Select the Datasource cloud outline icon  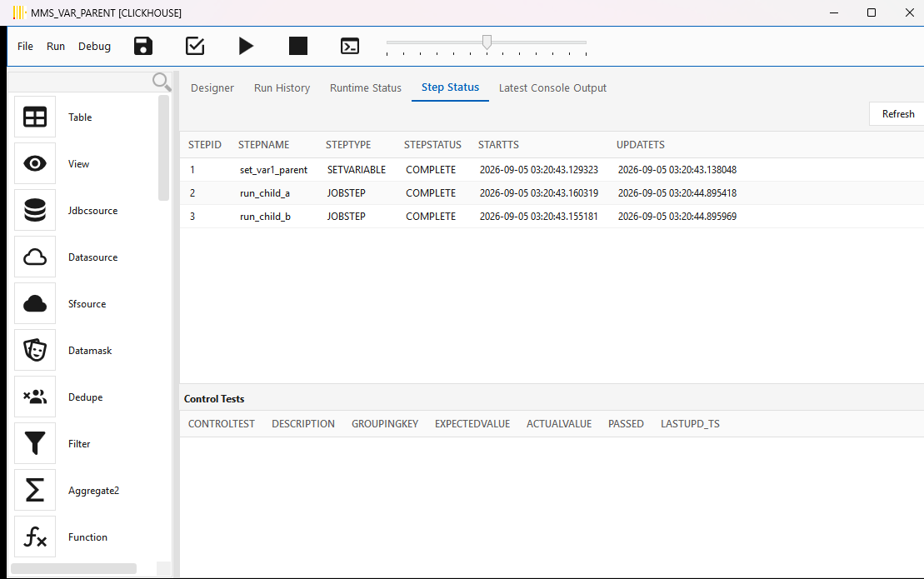point(35,257)
